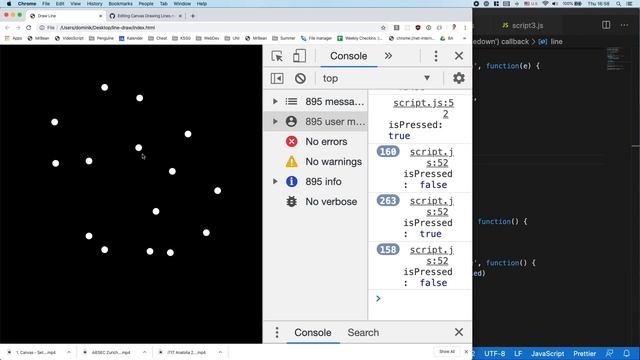Open the topmost script.js:52 source link
640x360 pixels.
click(424, 108)
